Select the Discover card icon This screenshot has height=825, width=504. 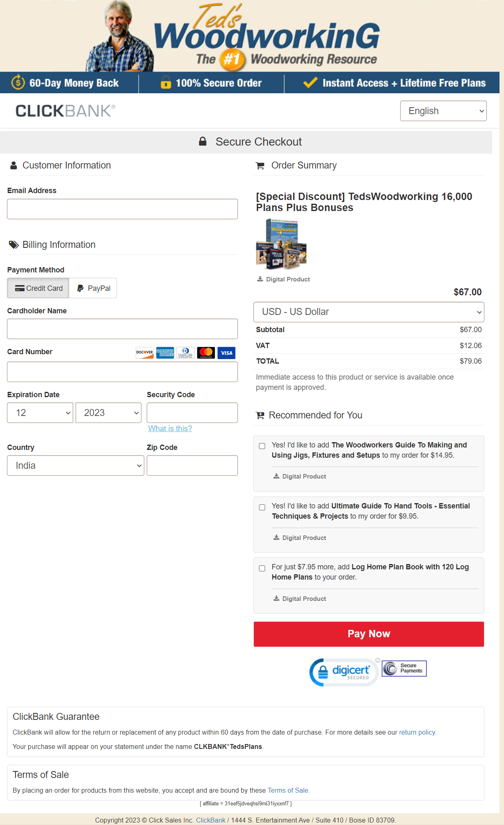(x=144, y=353)
